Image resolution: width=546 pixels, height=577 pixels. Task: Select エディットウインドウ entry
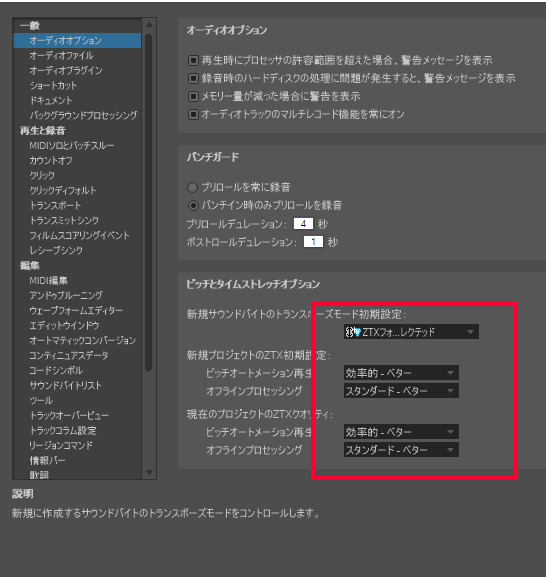[64, 326]
